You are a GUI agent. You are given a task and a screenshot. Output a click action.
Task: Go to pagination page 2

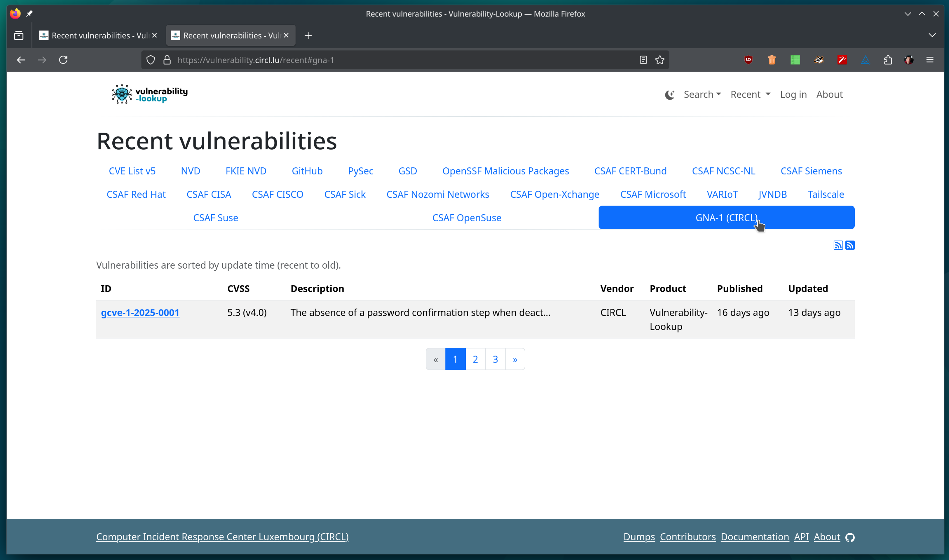tap(475, 359)
